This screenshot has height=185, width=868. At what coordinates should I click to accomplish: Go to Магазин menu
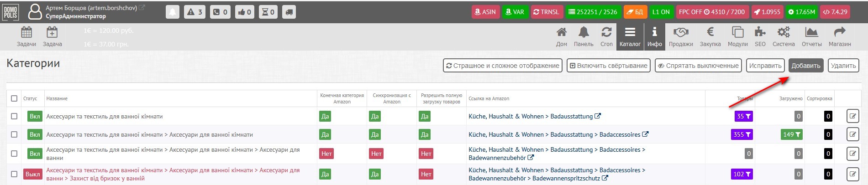tap(840, 36)
